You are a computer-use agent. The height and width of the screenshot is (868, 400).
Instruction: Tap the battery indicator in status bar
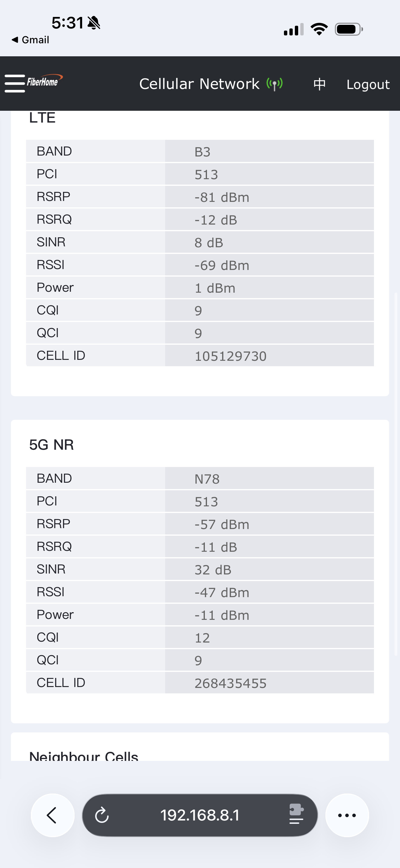pyautogui.click(x=348, y=29)
